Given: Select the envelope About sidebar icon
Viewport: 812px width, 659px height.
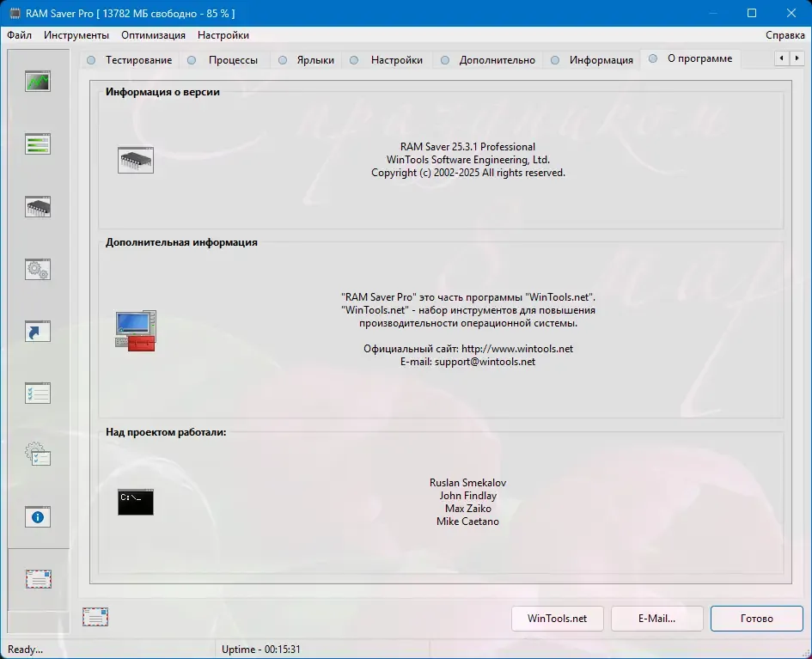Looking at the screenshot, I should (x=39, y=579).
